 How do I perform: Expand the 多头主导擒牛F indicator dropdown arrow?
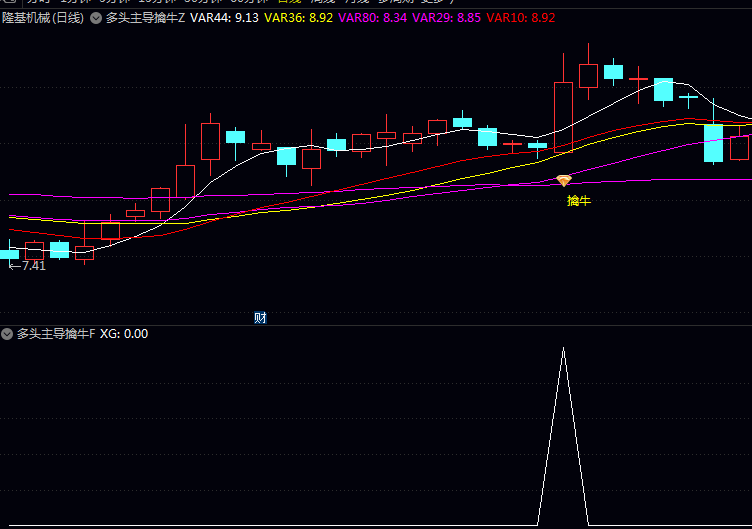pyautogui.click(x=7, y=334)
